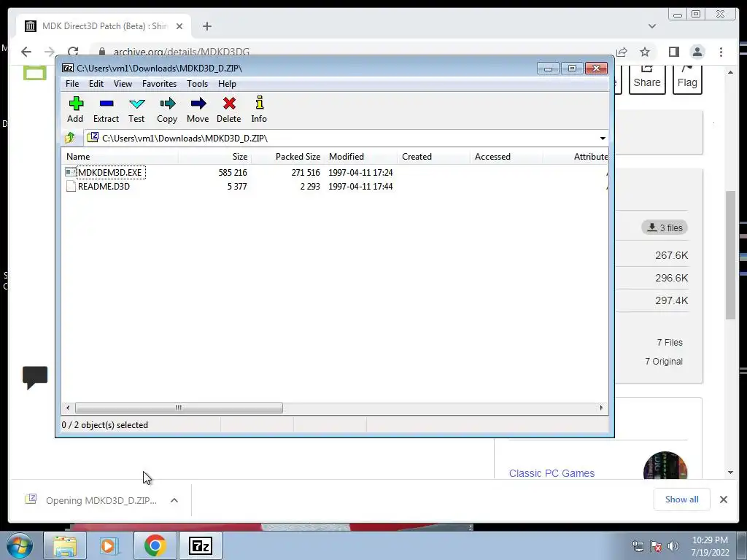
Task: Open the Edit menu
Action: coord(96,84)
